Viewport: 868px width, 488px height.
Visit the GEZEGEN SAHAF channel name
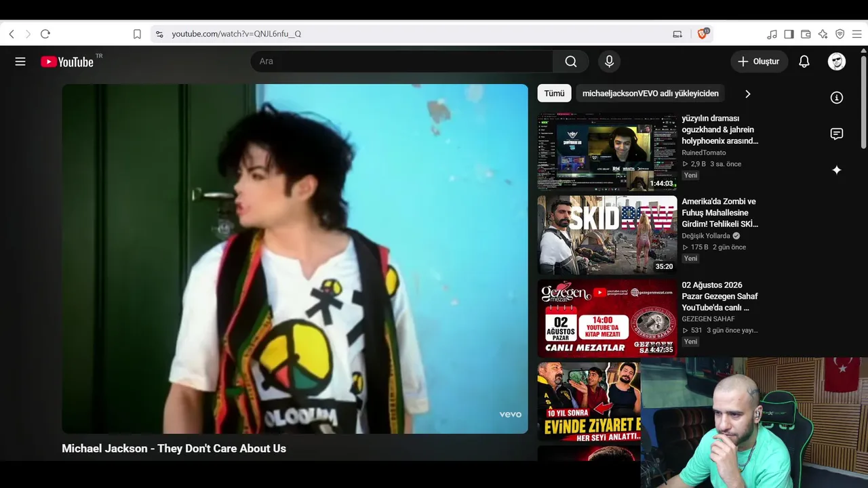click(x=708, y=319)
